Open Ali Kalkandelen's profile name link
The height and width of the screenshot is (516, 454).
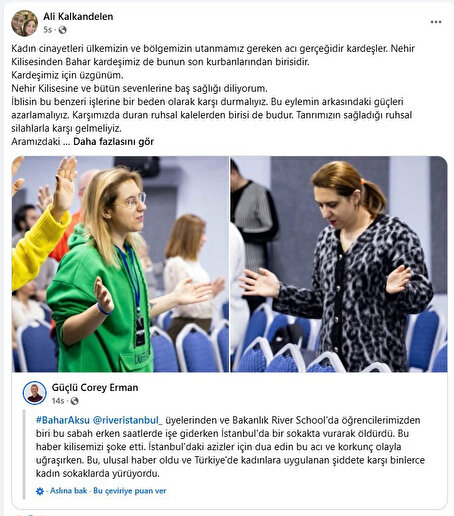[78, 16]
